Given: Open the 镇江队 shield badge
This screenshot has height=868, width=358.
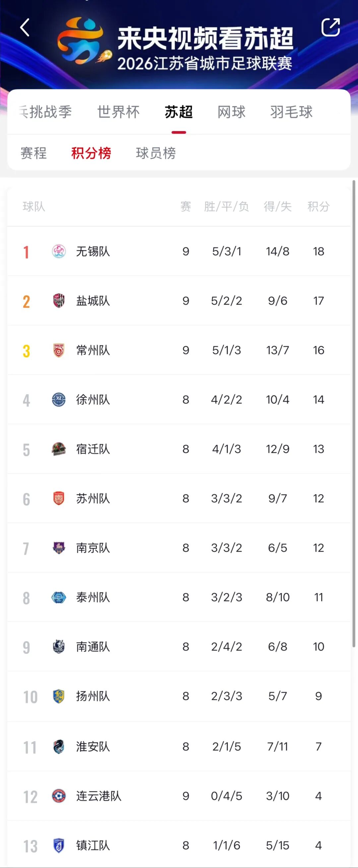Looking at the screenshot, I should coord(59,845).
